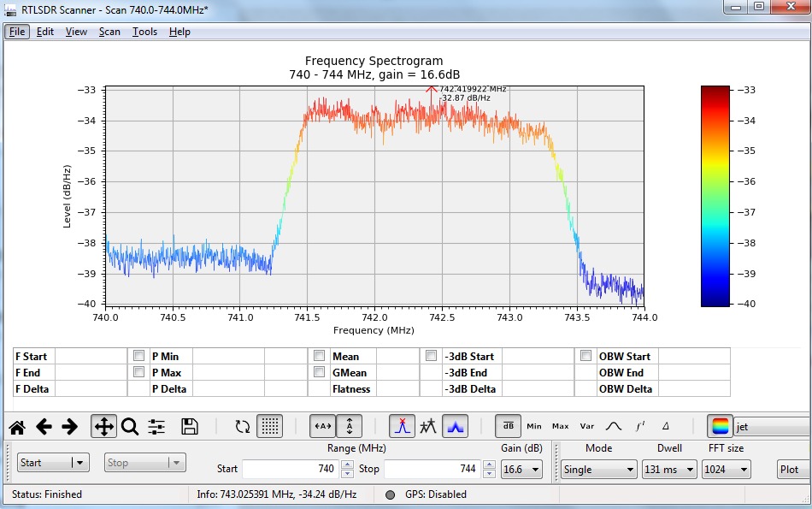Enable the Max trace icon
This screenshot has height=509, width=812.
pos(561,427)
